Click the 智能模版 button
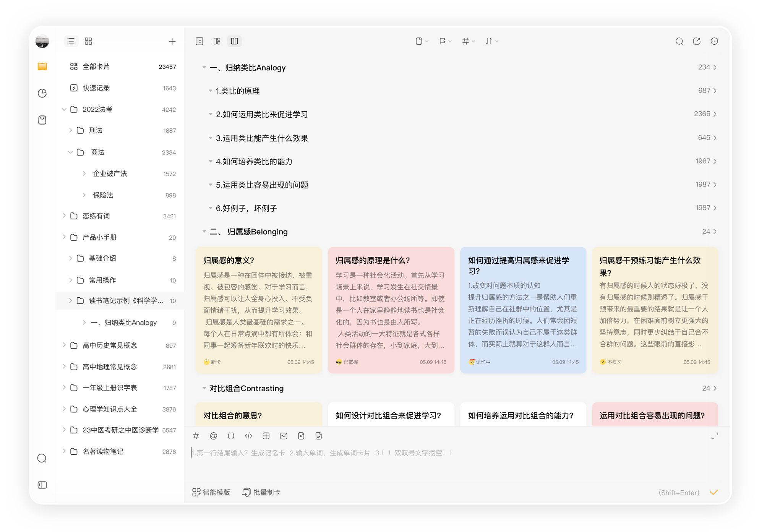Image resolution: width=759 pixels, height=532 pixels. tap(211, 492)
